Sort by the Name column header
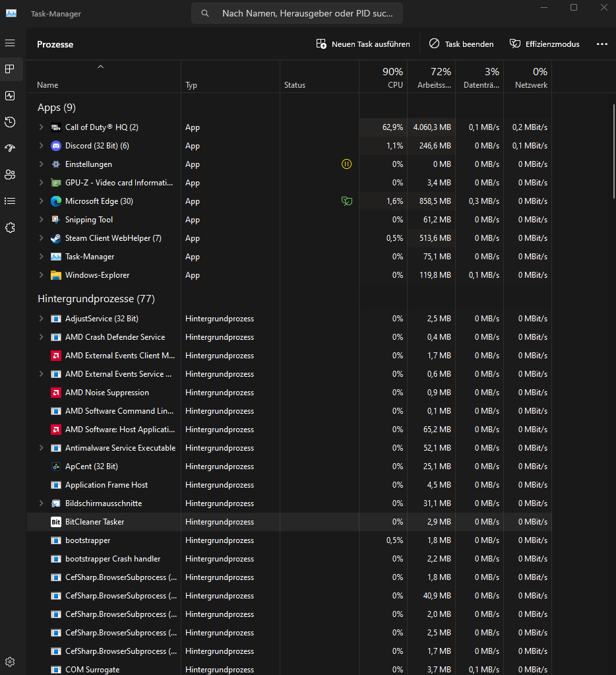Viewport: 616px width, 675px height. (104, 77)
